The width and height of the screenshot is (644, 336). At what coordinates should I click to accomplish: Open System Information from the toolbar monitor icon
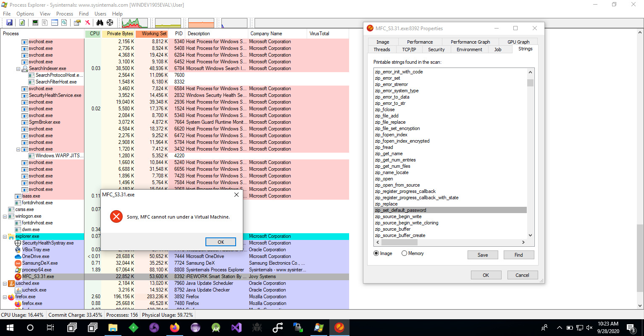pos(35,23)
